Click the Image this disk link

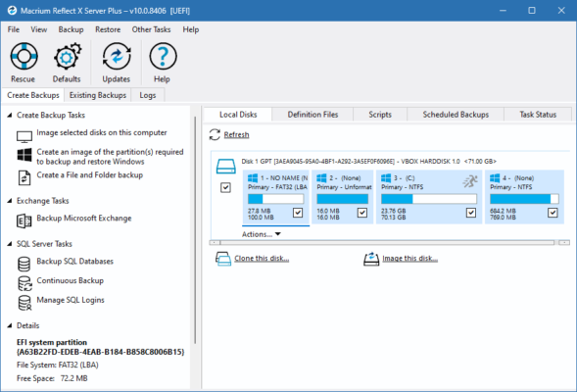(x=409, y=259)
